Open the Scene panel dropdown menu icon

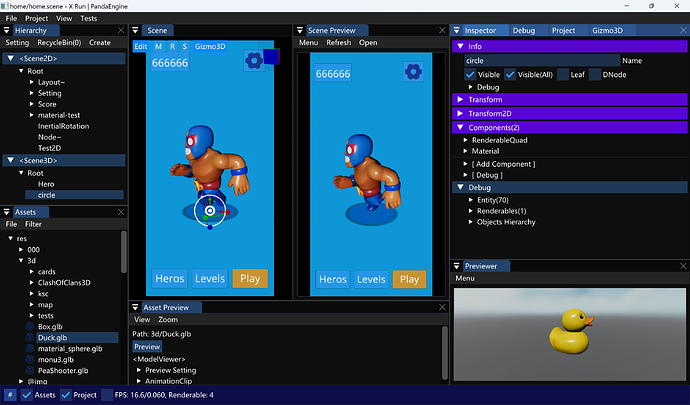pos(136,30)
